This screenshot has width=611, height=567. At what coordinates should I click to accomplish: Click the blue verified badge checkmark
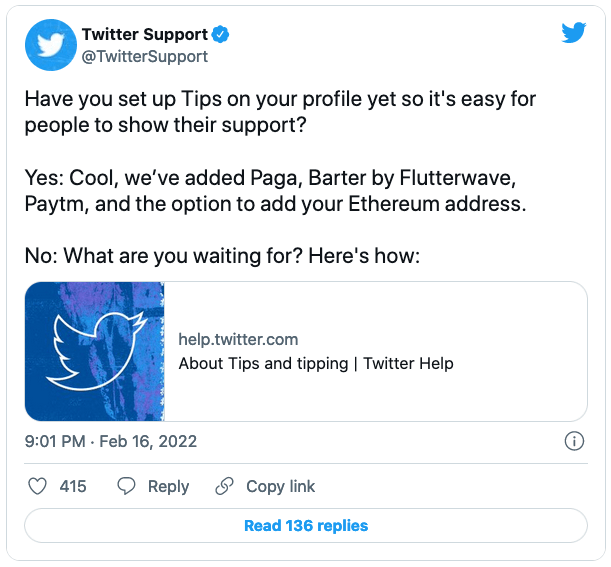[x=220, y=35]
